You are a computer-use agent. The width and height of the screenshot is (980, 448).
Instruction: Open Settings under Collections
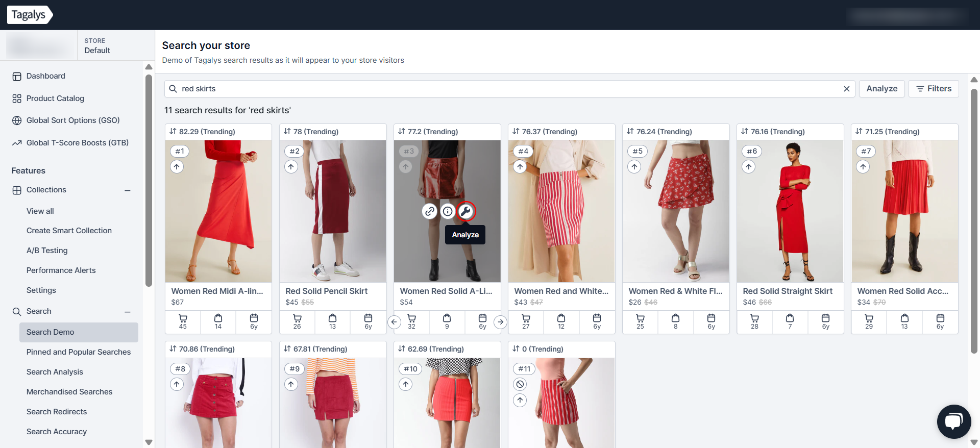(x=41, y=290)
